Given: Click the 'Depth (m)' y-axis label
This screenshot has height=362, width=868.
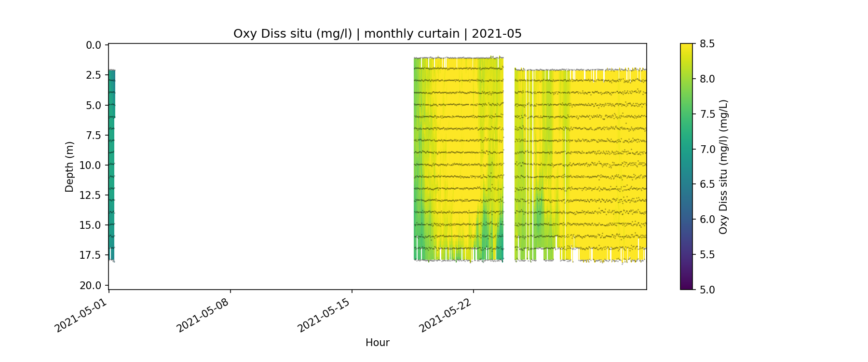Looking at the screenshot, I should 69,167.
